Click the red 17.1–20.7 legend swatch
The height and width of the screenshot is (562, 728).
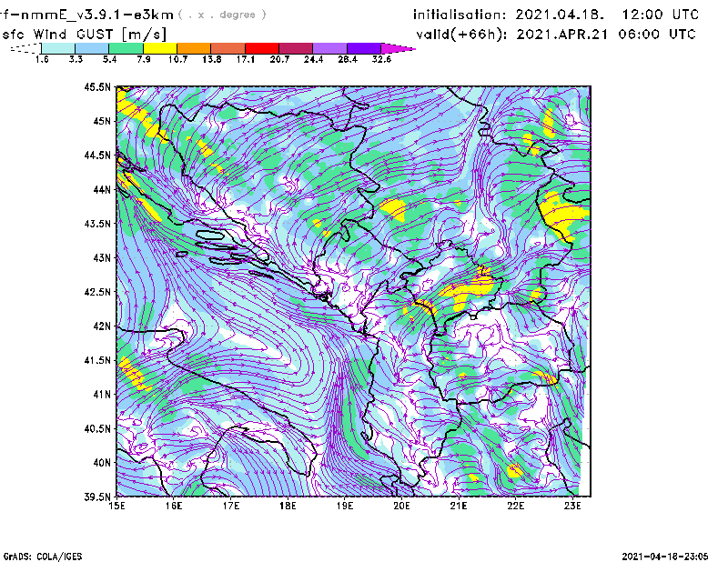[262, 48]
